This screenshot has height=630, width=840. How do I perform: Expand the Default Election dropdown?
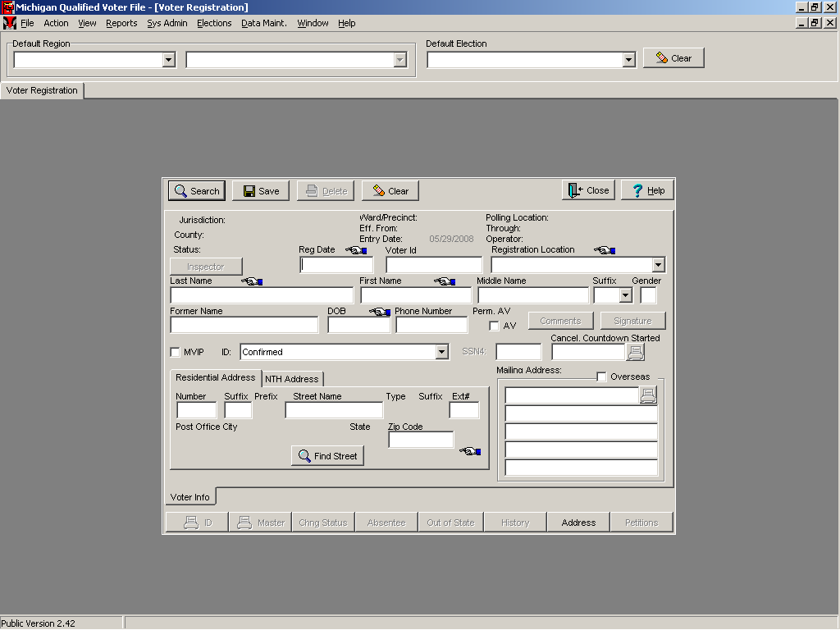tap(628, 60)
